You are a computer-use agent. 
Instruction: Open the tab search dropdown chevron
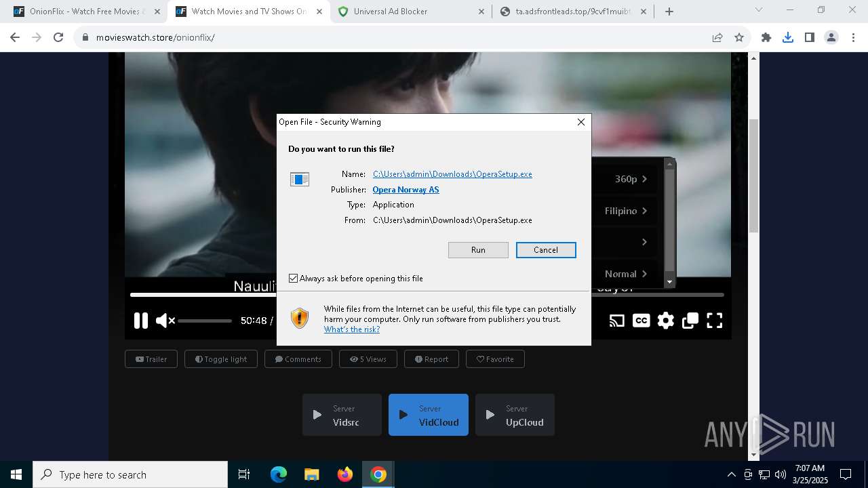759,10
